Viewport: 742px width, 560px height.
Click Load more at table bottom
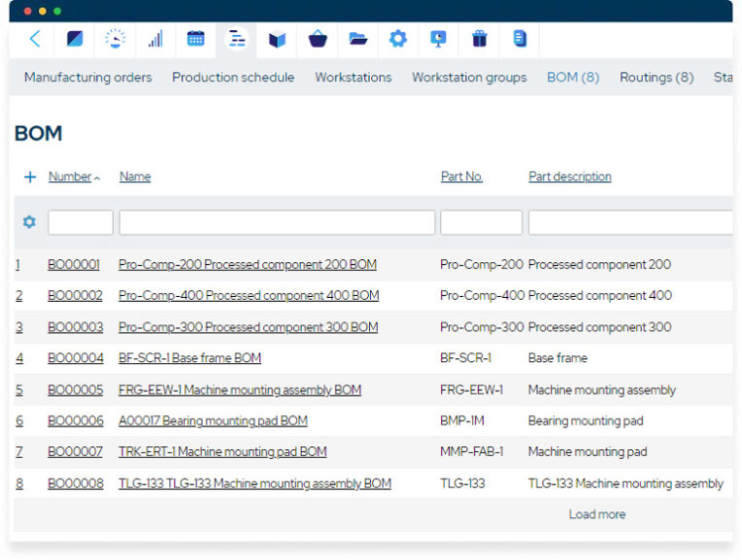(596, 514)
